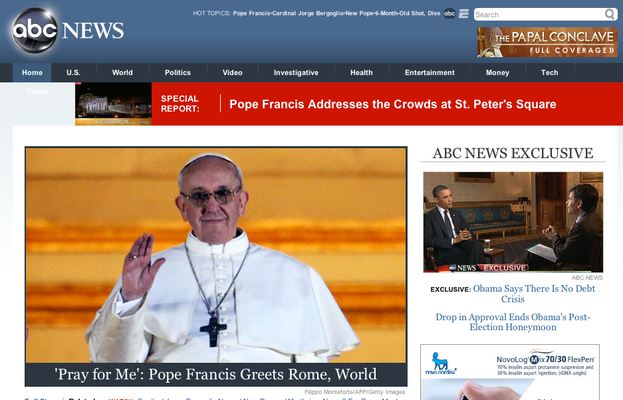
Task: Open the Obama interview exclusive photo
Action: [513, 222]
